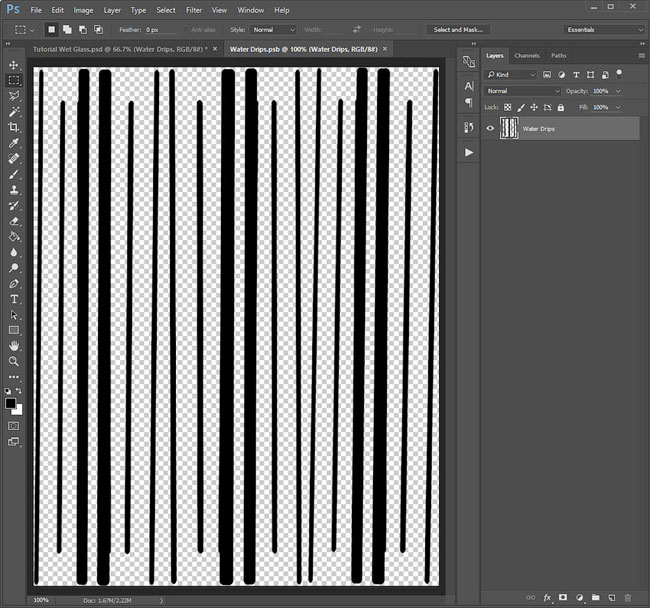Select the Paint Bucket tool
The height and width of the screenshot is (608, 650).
(x=14, y=237)
